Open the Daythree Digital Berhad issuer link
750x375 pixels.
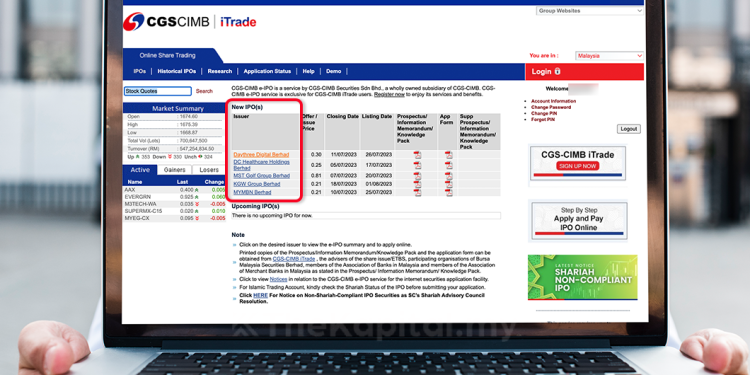point(261,154)
